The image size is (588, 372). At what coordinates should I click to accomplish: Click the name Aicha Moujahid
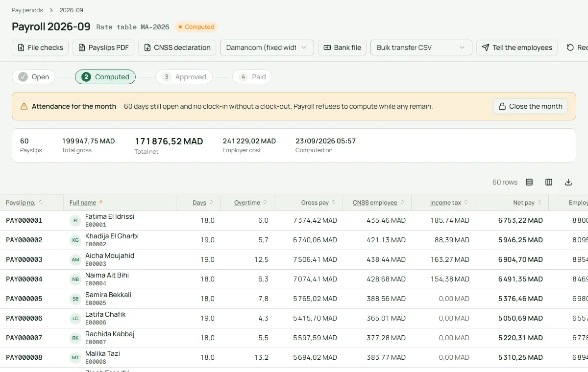[x=110, y=256]
